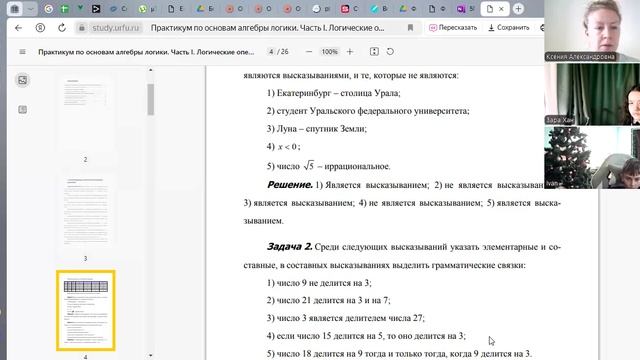Open the Yandex home icon by the address bar
This screenshot has width=640, height=360.
(x=40, y=28)
